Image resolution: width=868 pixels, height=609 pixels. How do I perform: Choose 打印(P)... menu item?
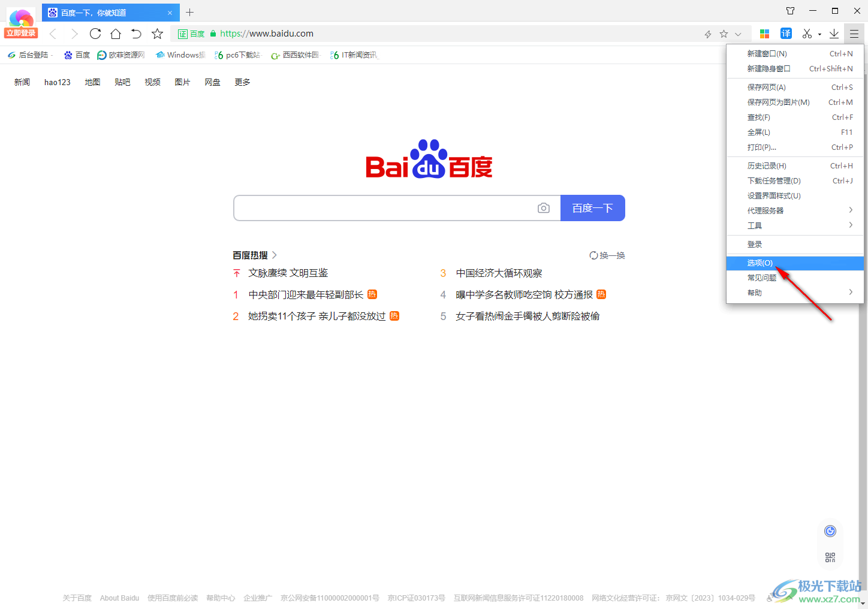click(795, 147)
